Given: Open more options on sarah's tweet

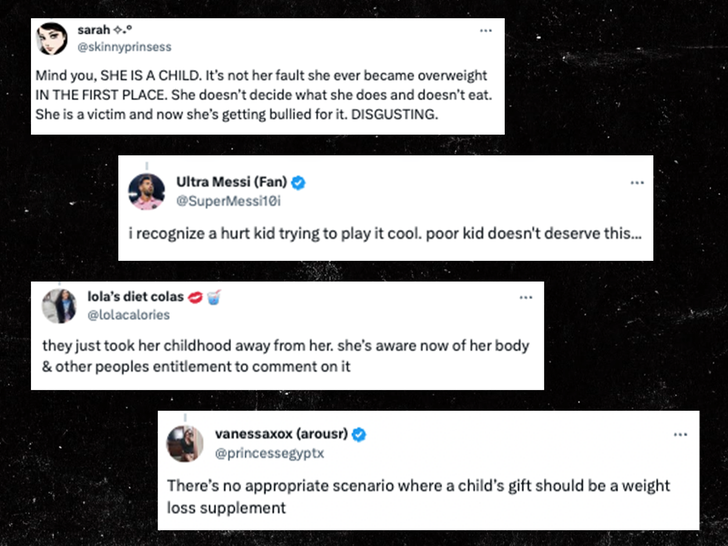Looking at the screenshot, I should click(x=486, y=31).
